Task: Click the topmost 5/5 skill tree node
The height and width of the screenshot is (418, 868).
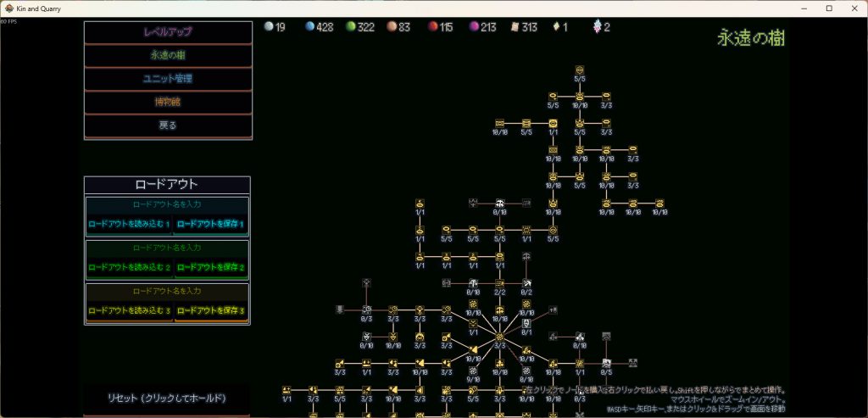Action: [x=580, y=70]
